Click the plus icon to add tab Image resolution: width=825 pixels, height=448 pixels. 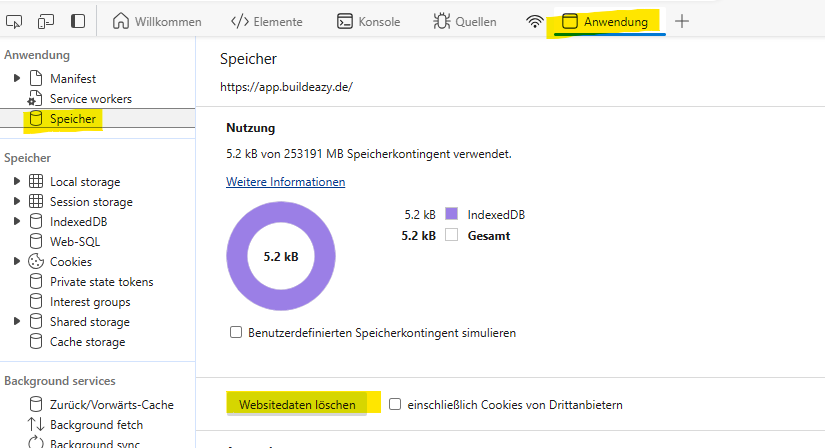point(682,21)
